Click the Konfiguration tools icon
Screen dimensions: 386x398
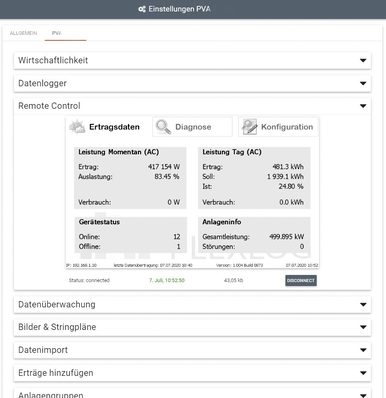click(250, 127)
